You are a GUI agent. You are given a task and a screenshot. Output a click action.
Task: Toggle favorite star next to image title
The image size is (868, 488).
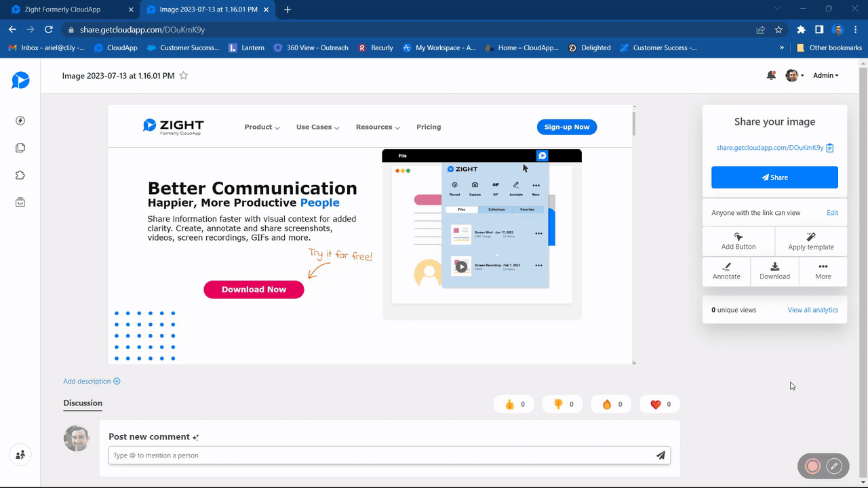coord(183,76)
